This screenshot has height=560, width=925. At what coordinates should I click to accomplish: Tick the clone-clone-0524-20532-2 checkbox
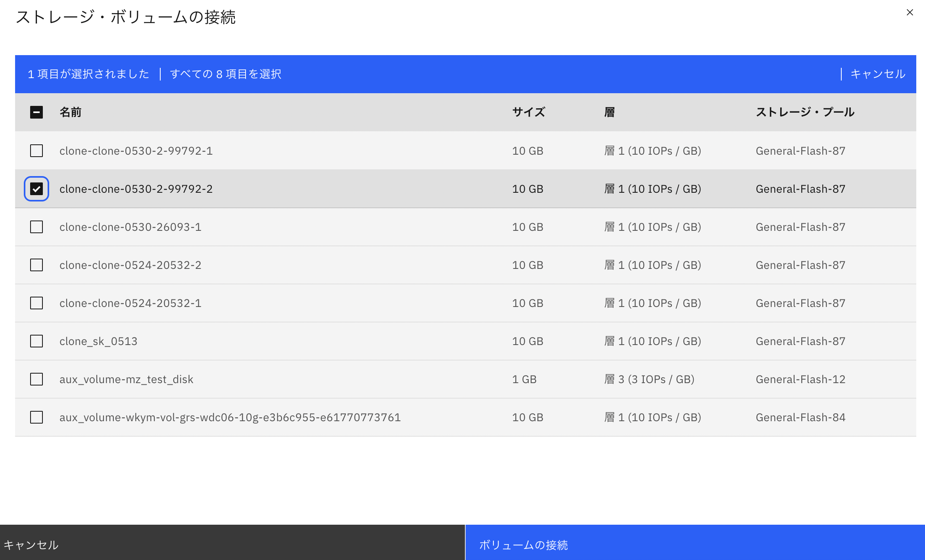(x=36, y=265)
